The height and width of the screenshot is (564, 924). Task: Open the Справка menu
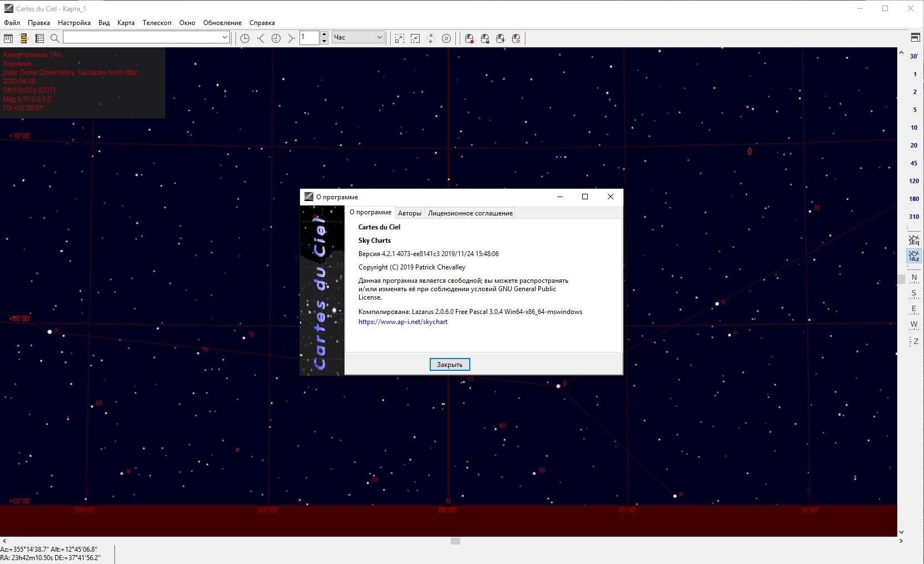click(262, 23)
